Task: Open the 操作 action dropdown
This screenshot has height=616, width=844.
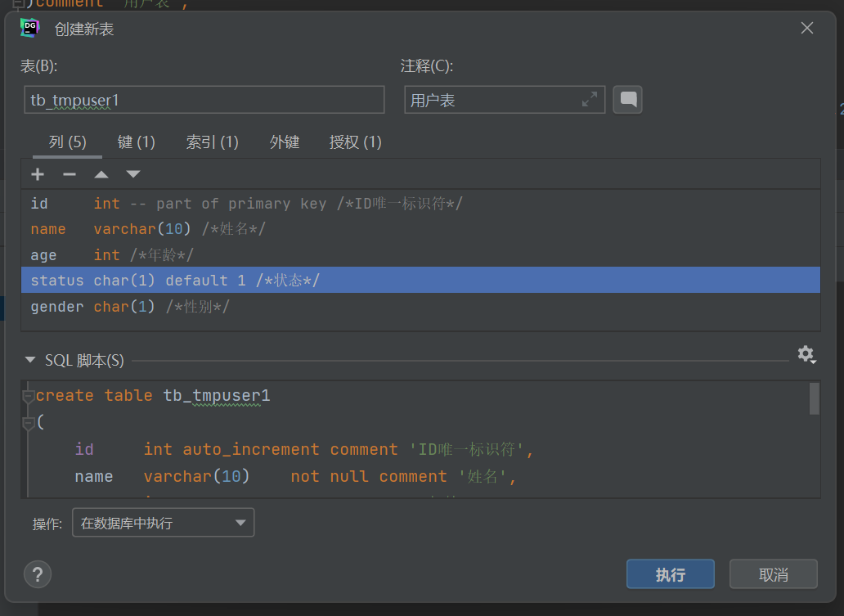Action: 164,523
